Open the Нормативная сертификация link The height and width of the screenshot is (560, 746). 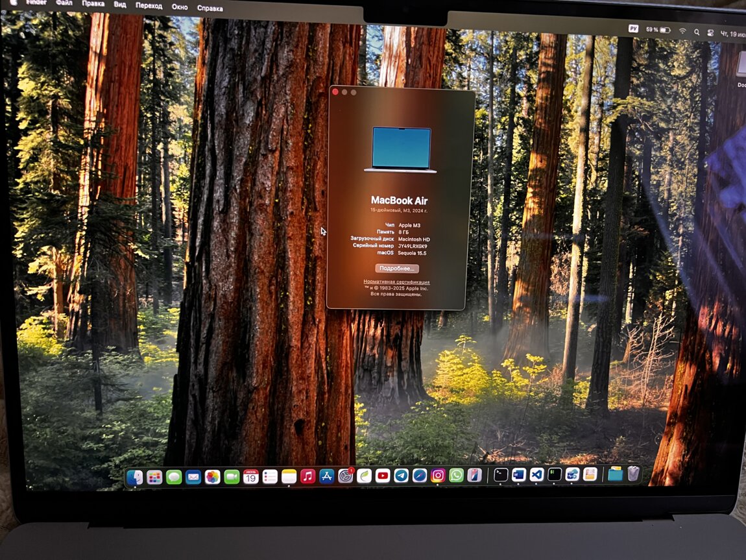396,282
